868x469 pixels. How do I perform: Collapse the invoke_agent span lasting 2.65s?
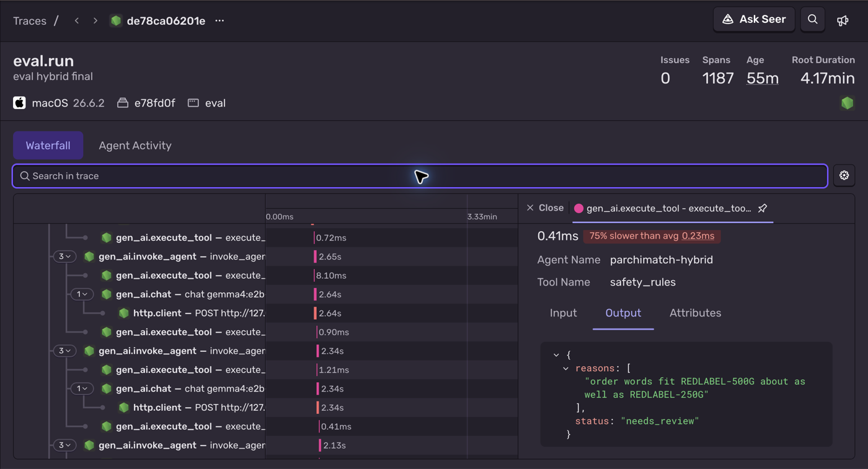coord(64,256)
